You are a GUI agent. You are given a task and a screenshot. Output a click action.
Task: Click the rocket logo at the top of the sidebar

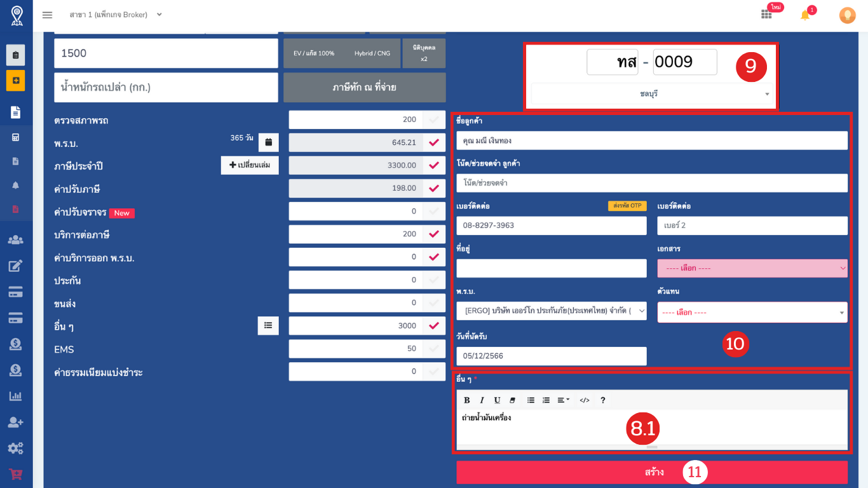pyautogui.click(x=17, y=15)
